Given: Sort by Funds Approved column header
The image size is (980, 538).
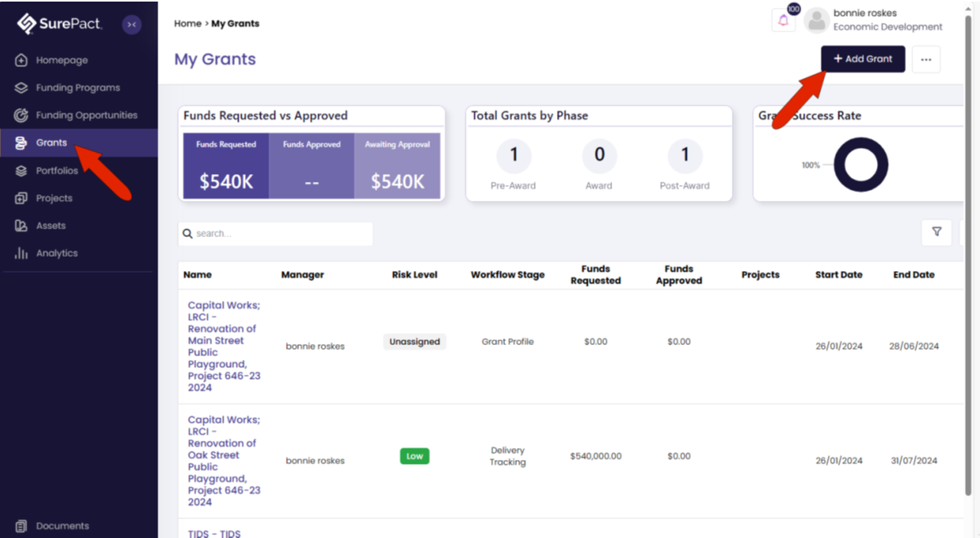Looking at the screenshot, I should [x=678, y=274].
